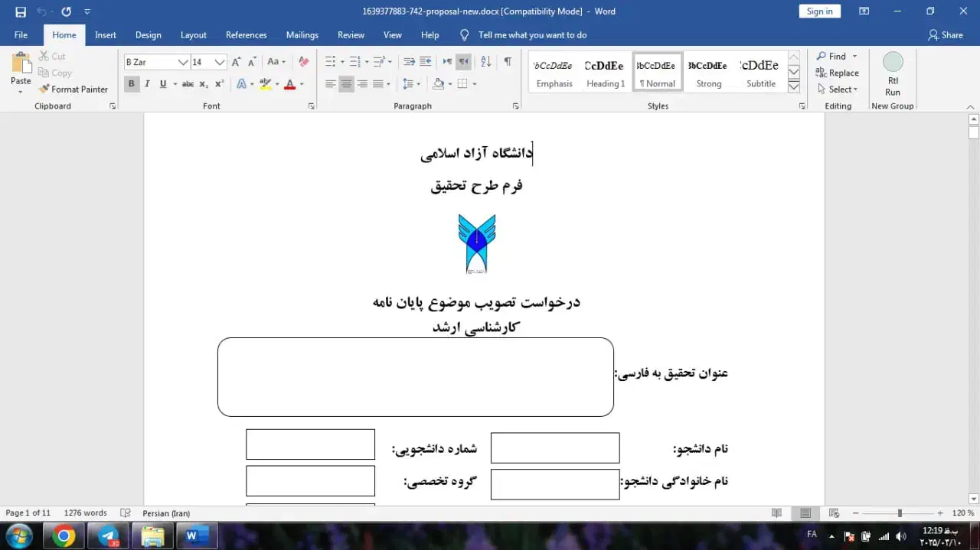The height and width of the screenshot is (550, 980).
Task: Shrink font size with smaller A icon
Action: pos(252,62)
